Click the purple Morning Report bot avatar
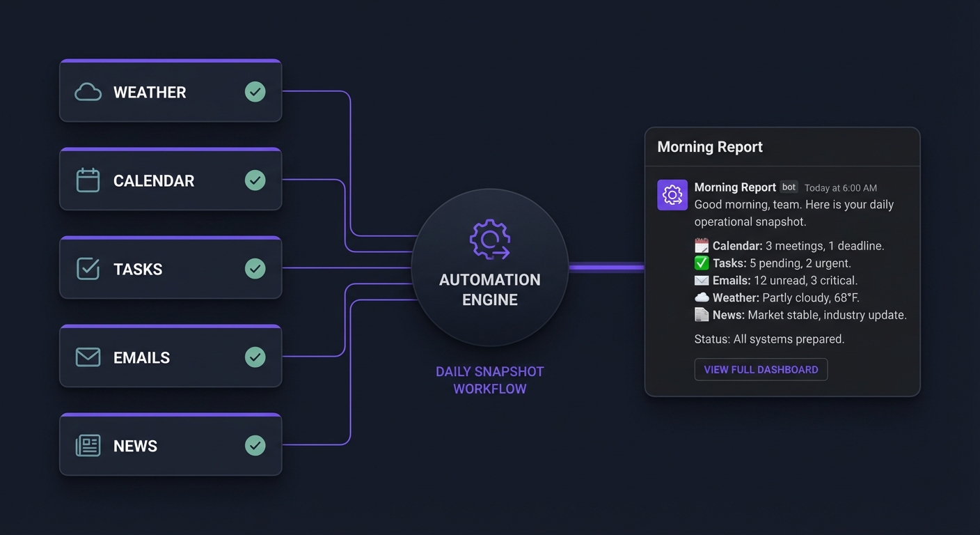 [672, 195]
